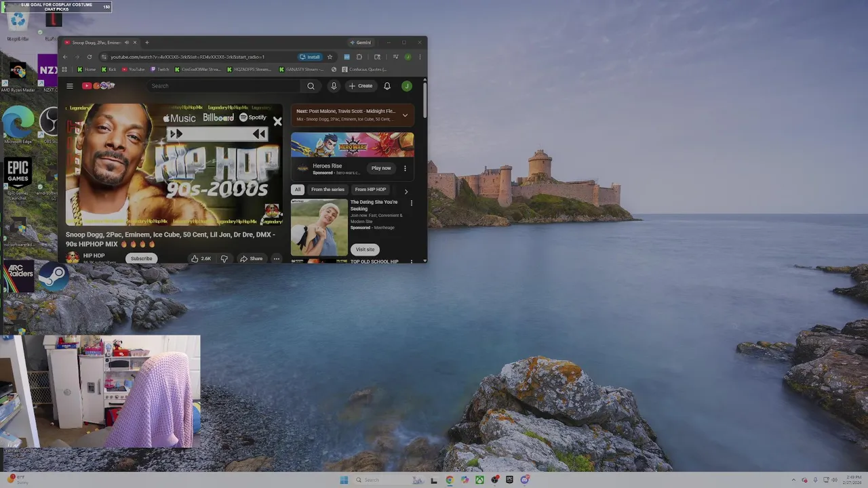
Task: Close the overlay with the white X on video
Action: click(x=277, y=122)
